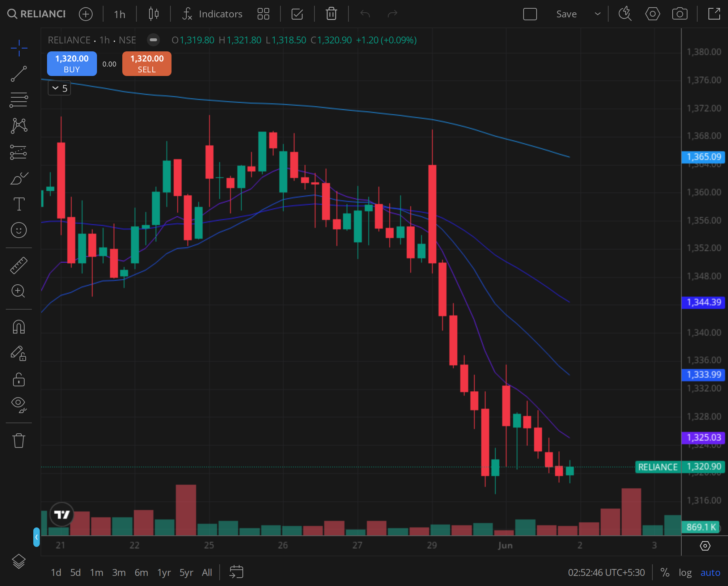The width and height of the screenshot is (728, 586).
Task: Click the purple 1,325.03 average label
Action: [x=703, y=438]
